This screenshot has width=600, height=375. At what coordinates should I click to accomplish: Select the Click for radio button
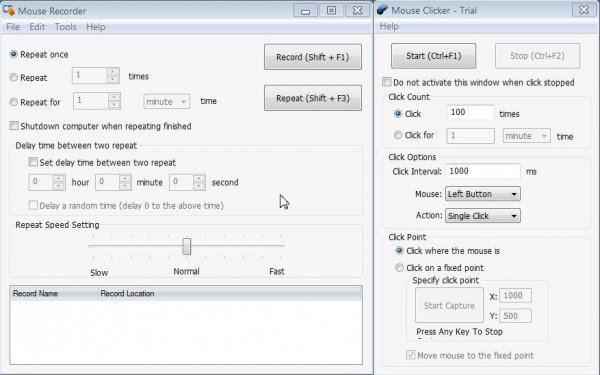pos(398,135)
